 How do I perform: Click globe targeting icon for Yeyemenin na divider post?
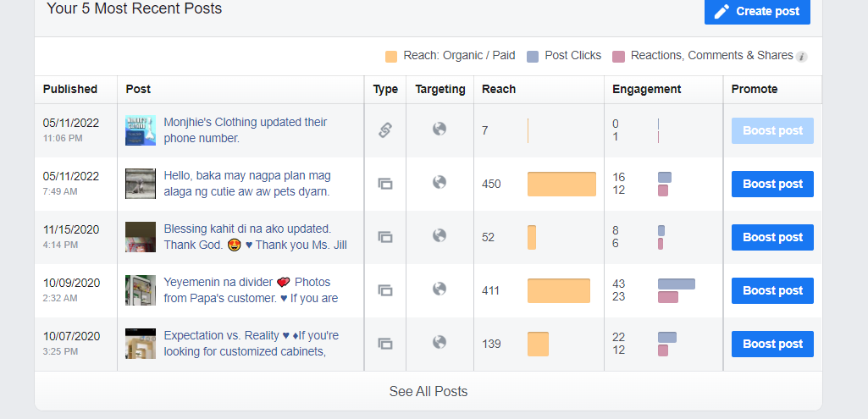(x=440, y=289)
